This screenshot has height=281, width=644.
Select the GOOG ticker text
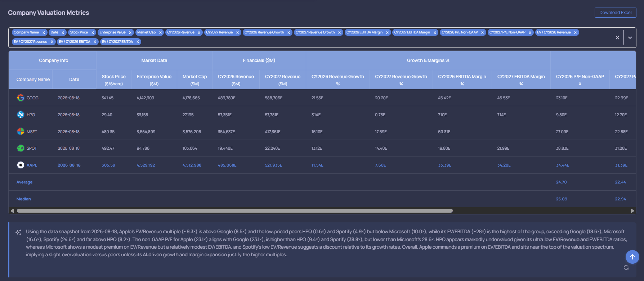tap(32, 98)
